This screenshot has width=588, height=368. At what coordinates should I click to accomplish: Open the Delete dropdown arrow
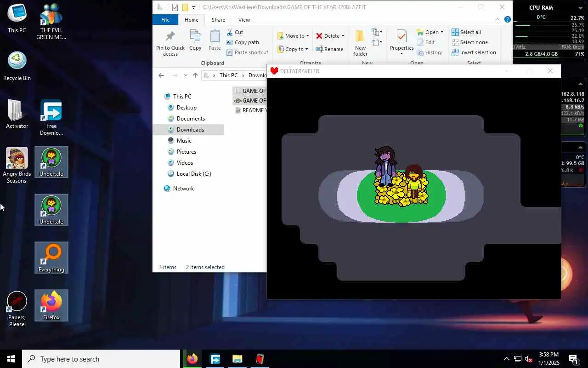[343, 36]
